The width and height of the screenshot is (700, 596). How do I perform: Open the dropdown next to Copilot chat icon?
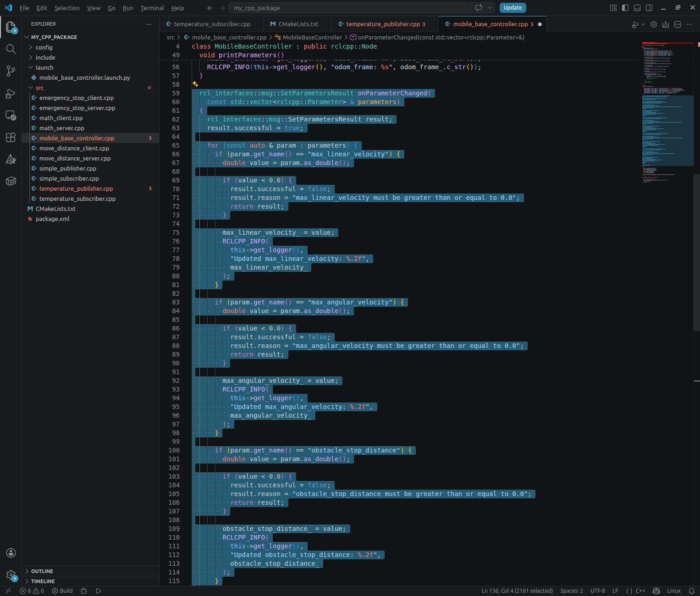[x=490, y=8]
